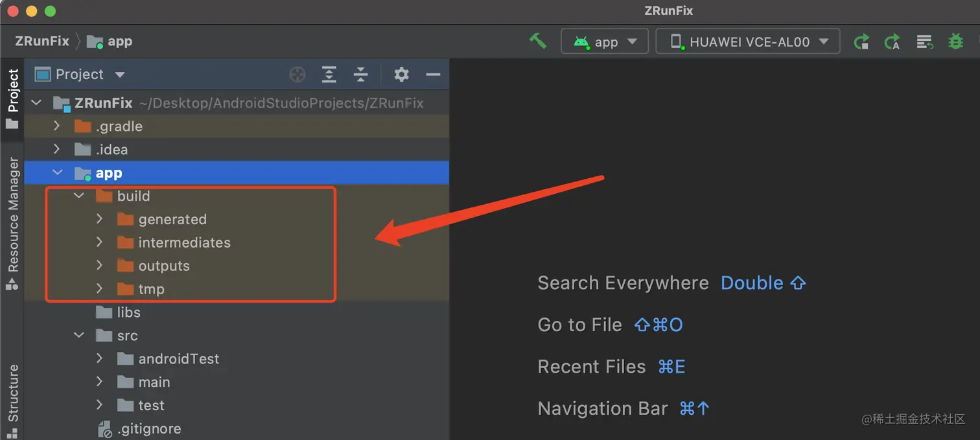980x440 pixels.
Task: Collapse the build folder
Action: [x=79, y=196]
